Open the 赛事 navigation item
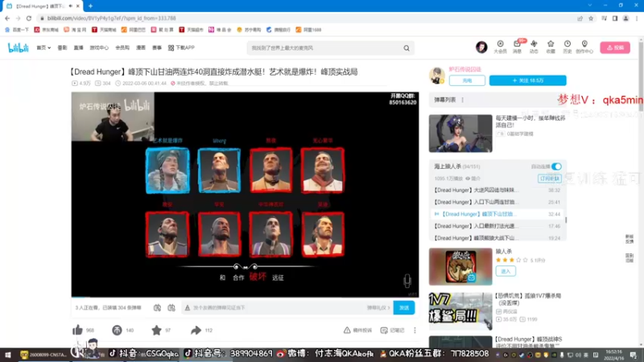644x362 pixels. (x=157, y=47)
